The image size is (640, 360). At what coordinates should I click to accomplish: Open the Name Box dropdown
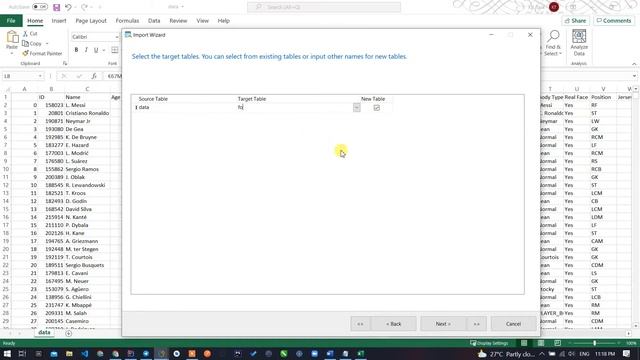click(40, 76)
